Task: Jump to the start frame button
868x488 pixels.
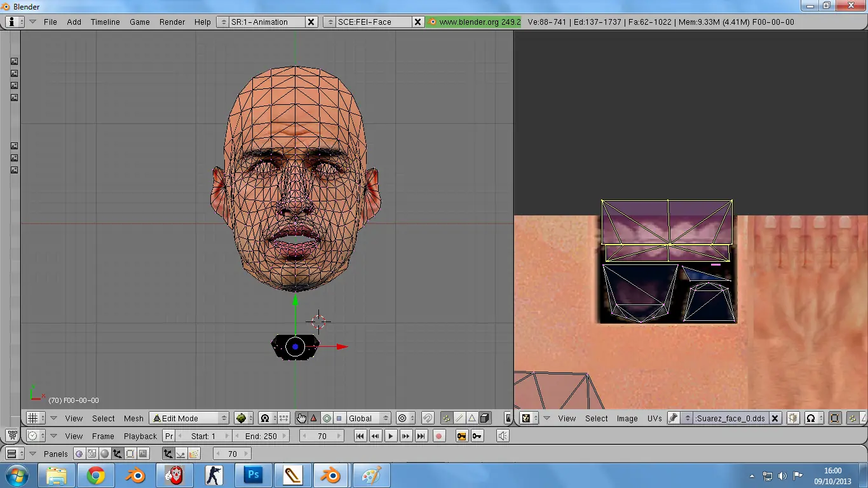Action: tap(360, 436)
